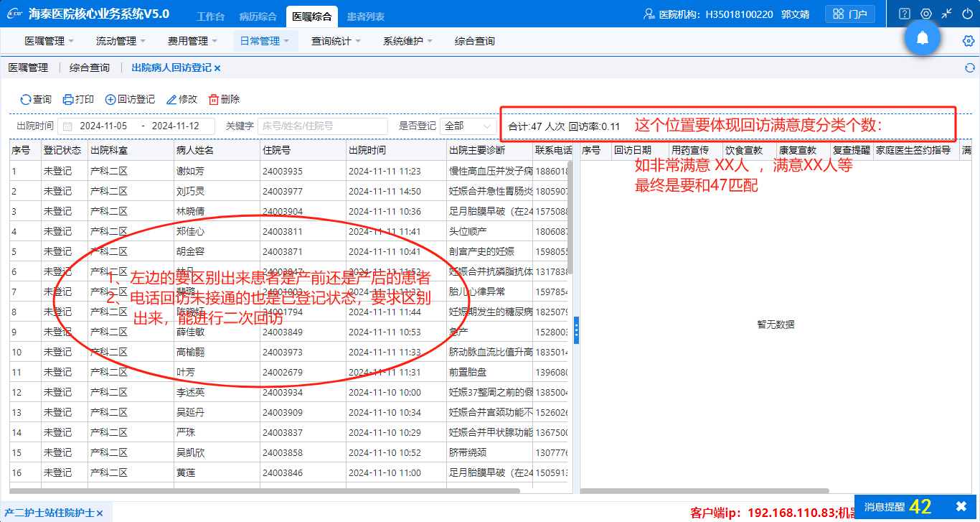Click the shrink-window arrows icon
Screen dimensions: 980x522
947,14
